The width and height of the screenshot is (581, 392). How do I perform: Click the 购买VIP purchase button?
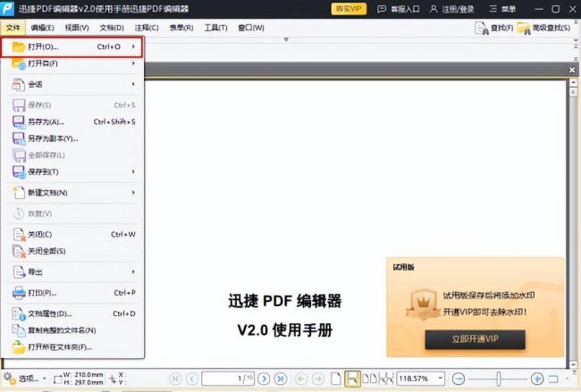(x=349, y=9)
